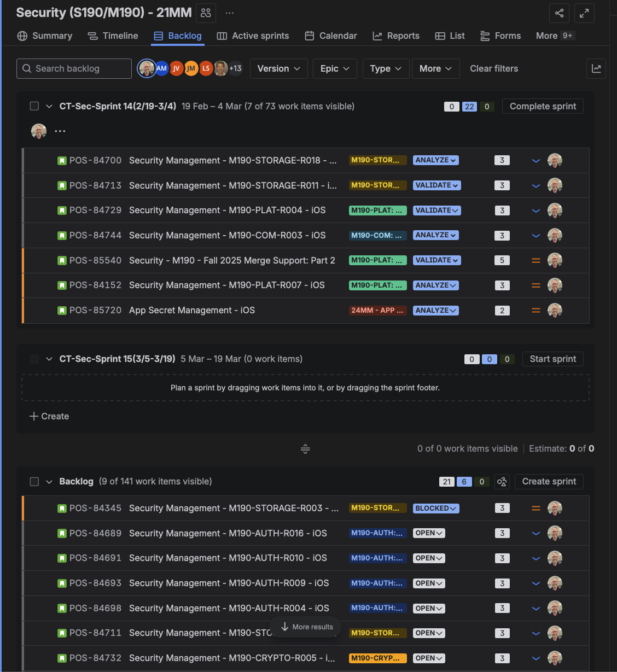Change POS-84713 status from VALIDATE dropdown
Image resolution: width=617 pixels, height=672 pixels.
436,185
